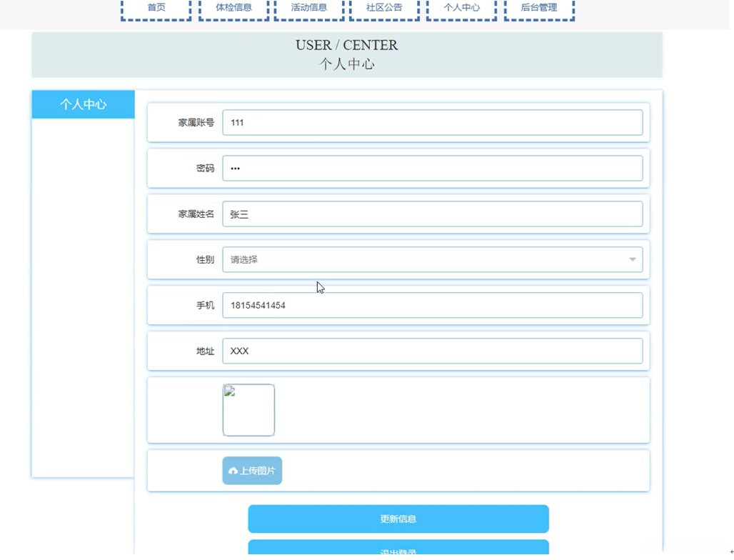Open the 性别 dropdown
Screen dimensions: 734x560
coord(433,259)
